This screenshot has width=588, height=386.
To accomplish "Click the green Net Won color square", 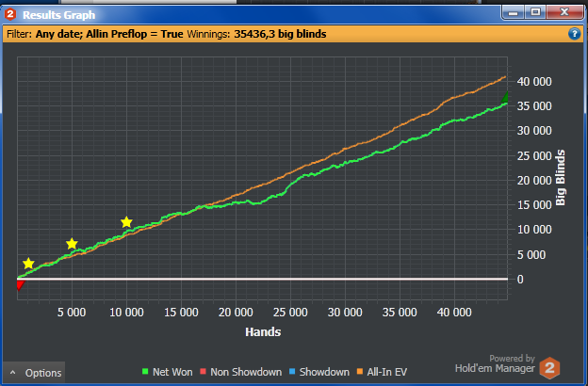I will click(145, 372).
